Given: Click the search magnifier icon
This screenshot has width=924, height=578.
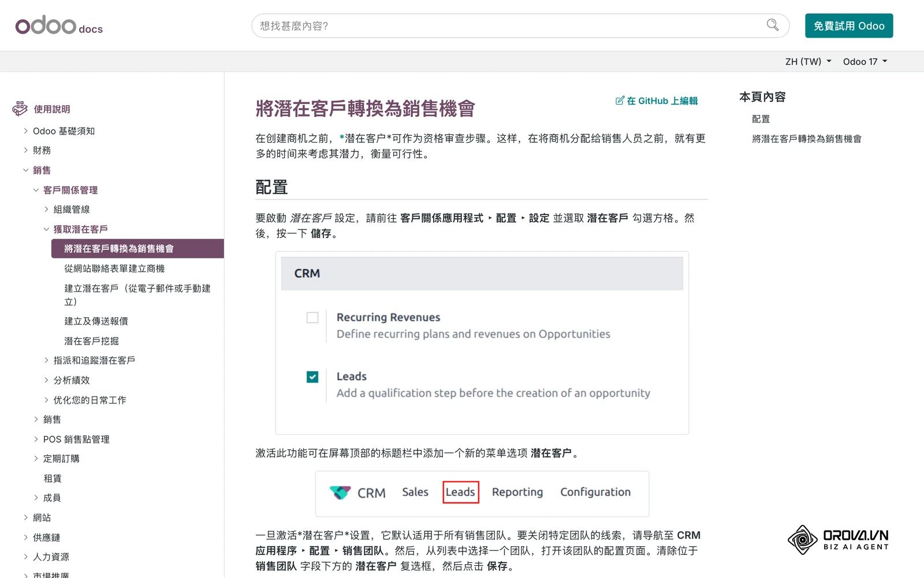Looking at the screenshot, I should tap(773, 25).
